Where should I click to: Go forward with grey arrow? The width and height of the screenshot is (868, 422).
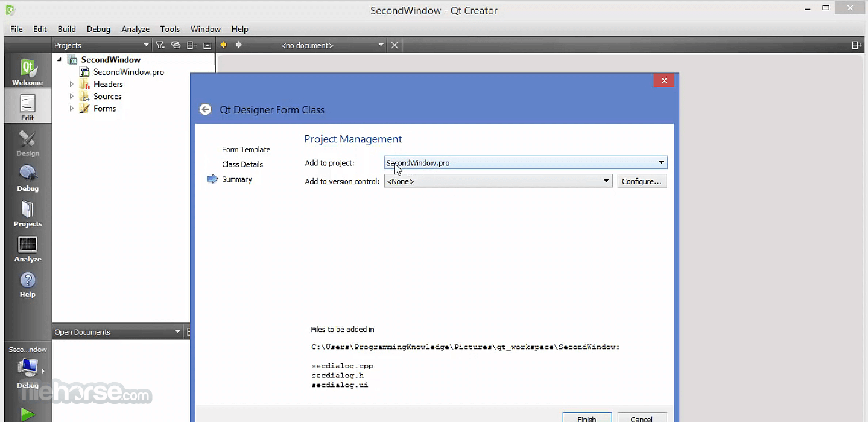point(239,45)
